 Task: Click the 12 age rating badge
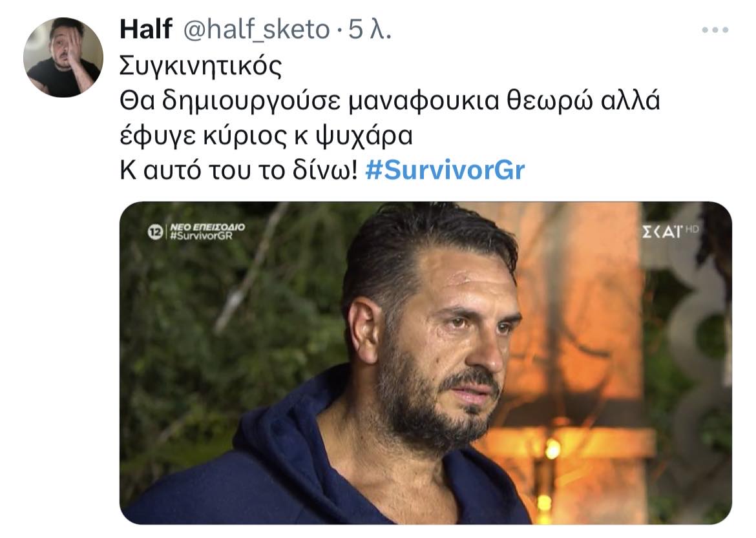[x=155, y=233]
